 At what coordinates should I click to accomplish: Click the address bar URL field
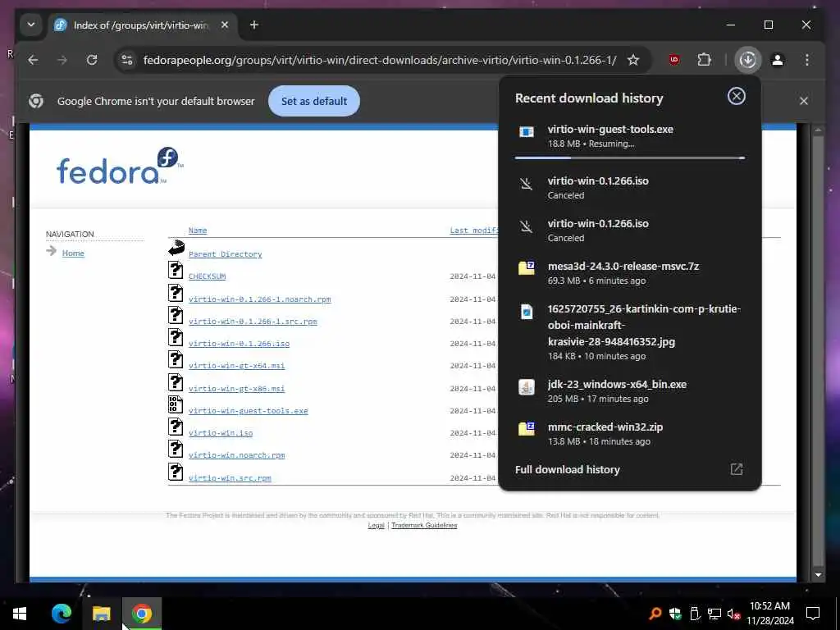[x=379, y=60]
